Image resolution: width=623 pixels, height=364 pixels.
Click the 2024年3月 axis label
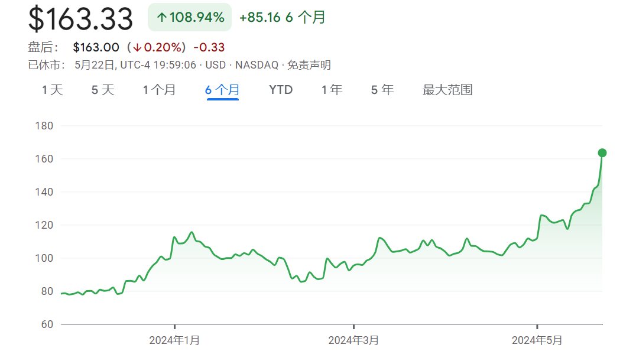tap(353, 340)
